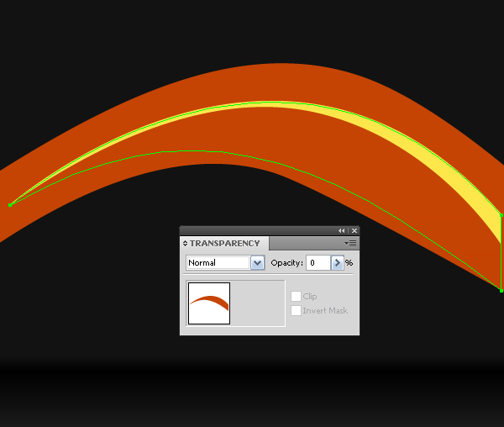The image size is (504, 427).
Task: Cycle Transparency panel view using tab arrows
Action: pos(185,244)
